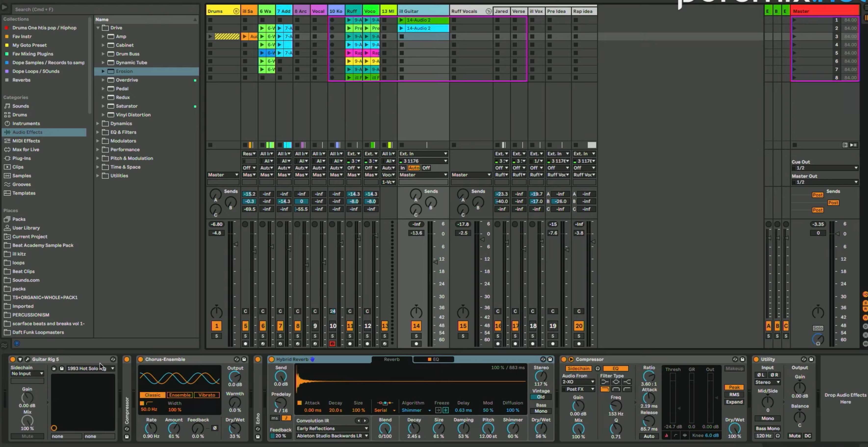The height and width of the screenshot is (447, 868).
Task: Open the Early Reflections convolution IR dropdown
Action: pyautogui.click(x=332, y=428)
